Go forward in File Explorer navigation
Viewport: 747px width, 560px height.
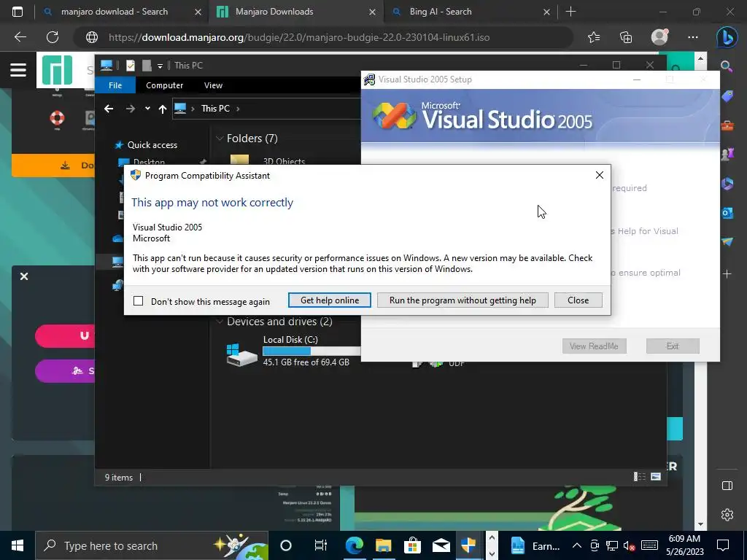[130, 109]
